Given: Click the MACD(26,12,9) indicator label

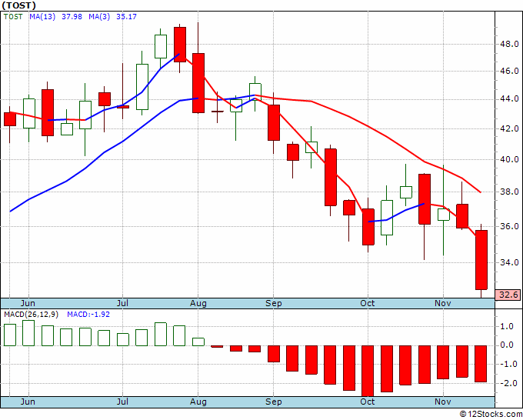Looking at the screenshot, I should click(31, 315).
